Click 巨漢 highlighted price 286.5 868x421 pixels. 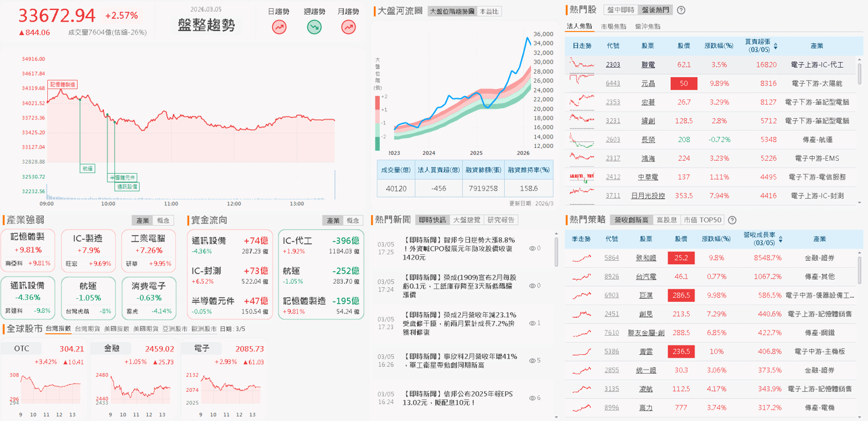(681, 295)
